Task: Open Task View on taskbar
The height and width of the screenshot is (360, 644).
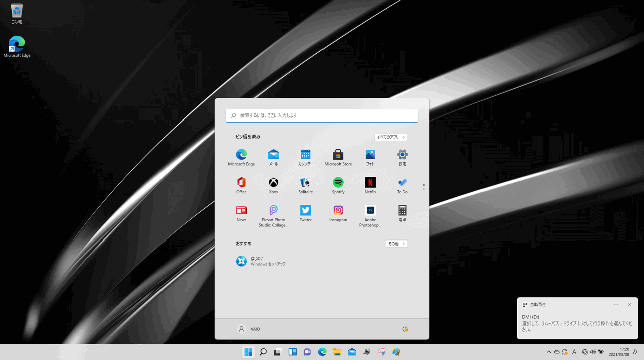Action: tap(277, 352)
